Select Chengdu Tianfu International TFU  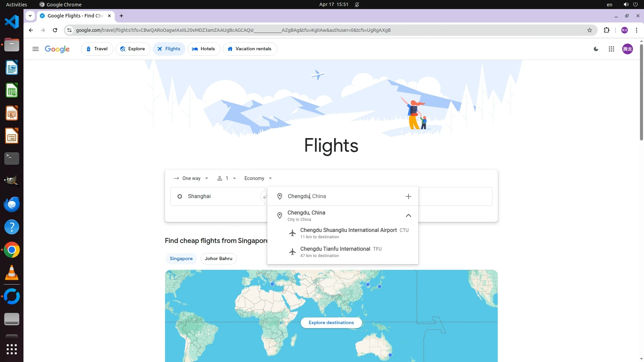335,252
